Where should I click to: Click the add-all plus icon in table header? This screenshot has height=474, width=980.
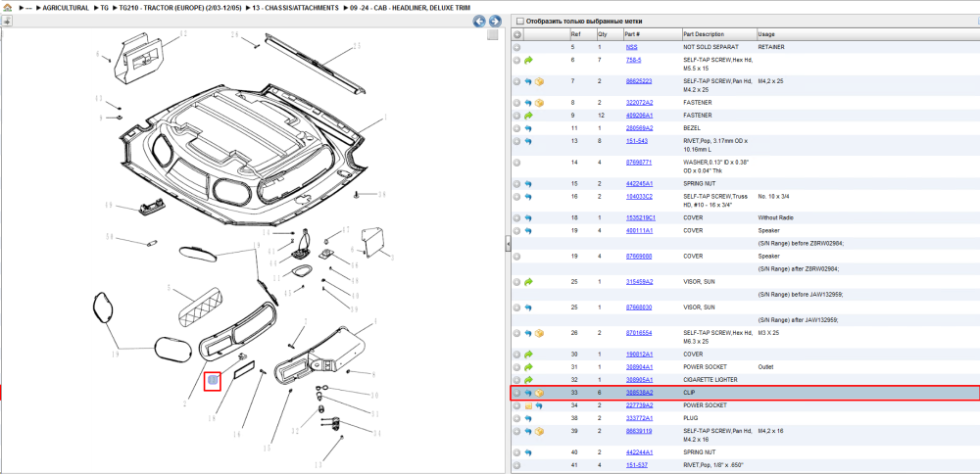tap(516, 34)
